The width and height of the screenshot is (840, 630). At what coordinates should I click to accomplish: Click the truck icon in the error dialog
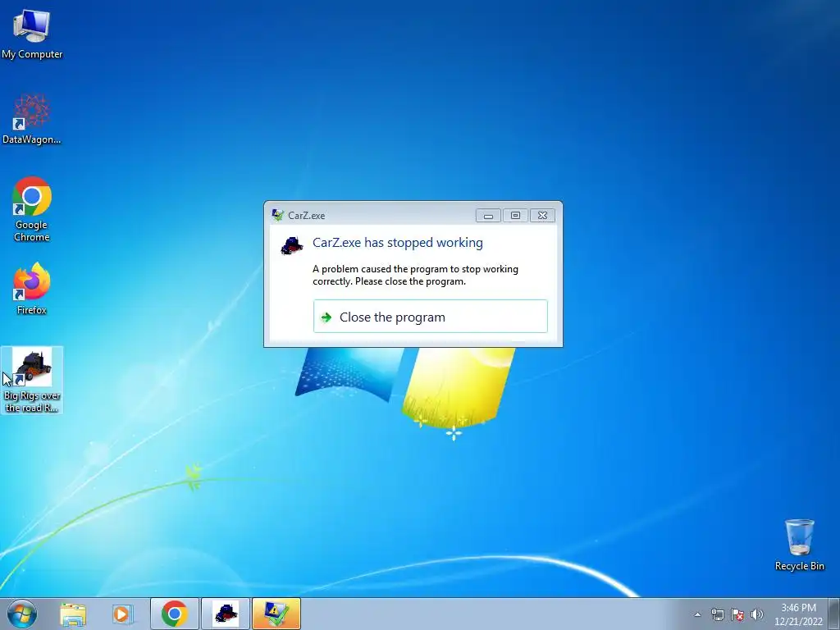pyautogui.click(x=292, y=245)
